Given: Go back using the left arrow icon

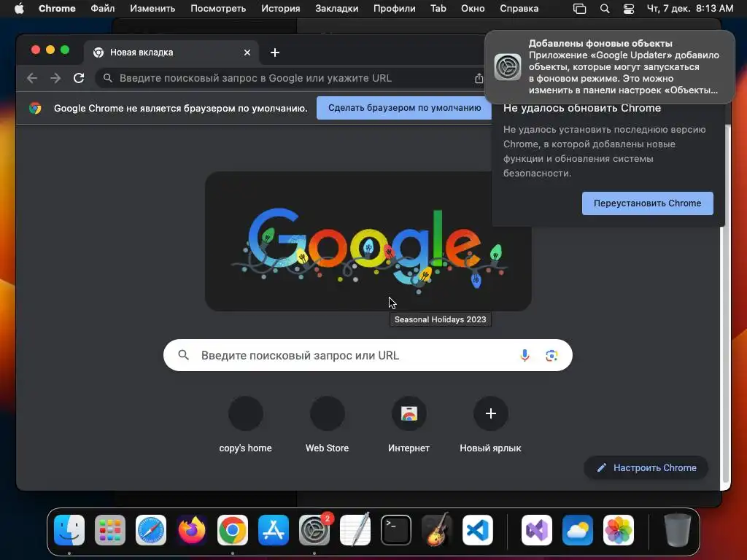Looking at the screenshot, I should tap(32, 78).
